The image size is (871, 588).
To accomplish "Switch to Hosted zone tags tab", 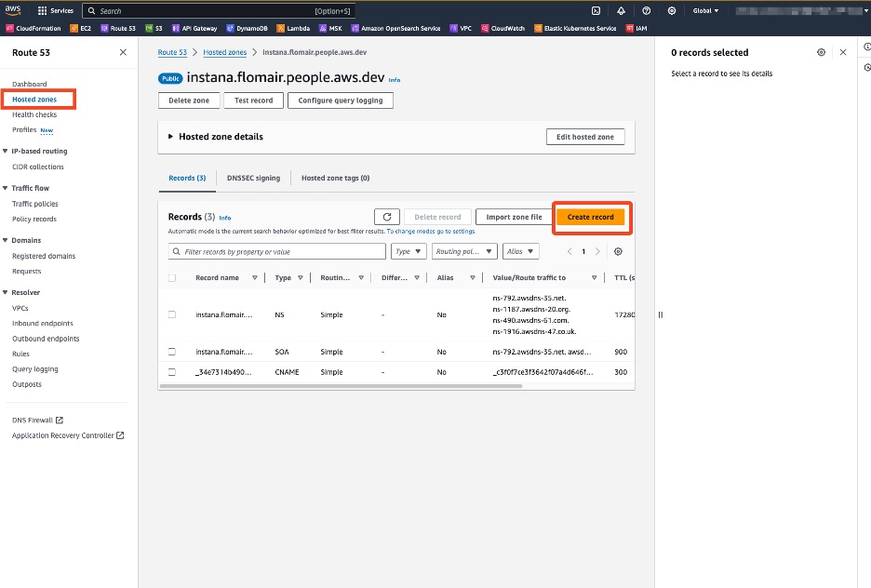I will (336, 179).
